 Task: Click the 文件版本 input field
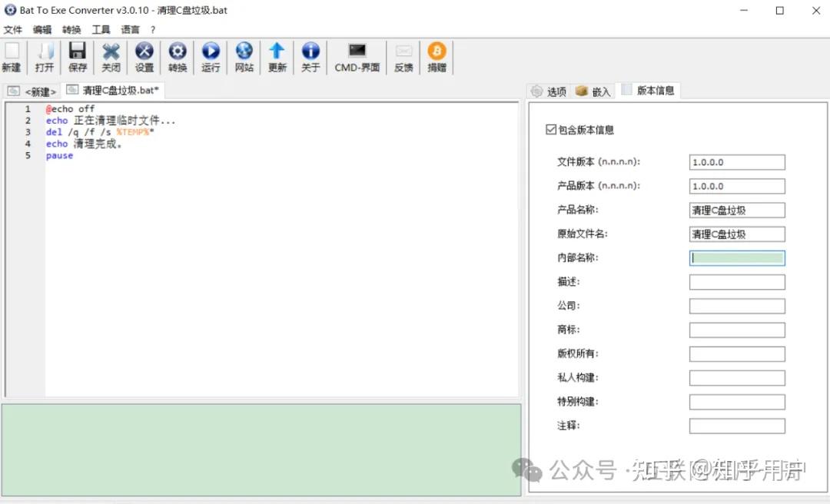pyautogui.click(x=737, y=162)
